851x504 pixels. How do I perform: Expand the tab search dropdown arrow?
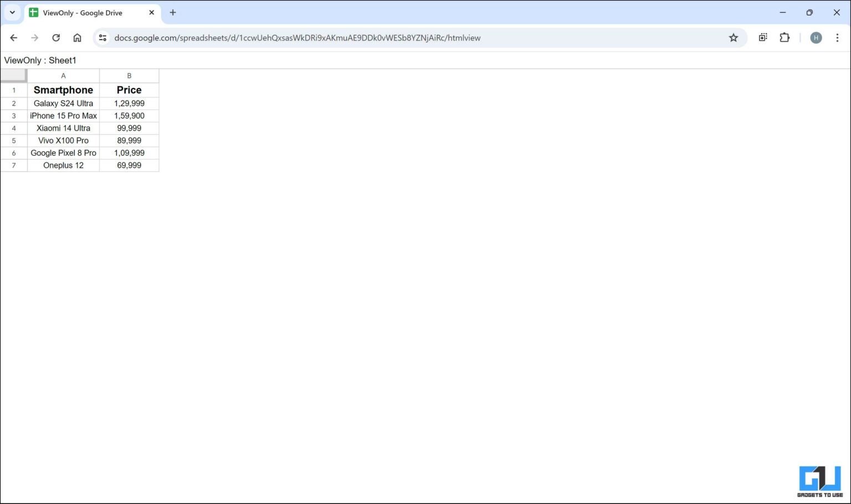click(x=12, y=12)
